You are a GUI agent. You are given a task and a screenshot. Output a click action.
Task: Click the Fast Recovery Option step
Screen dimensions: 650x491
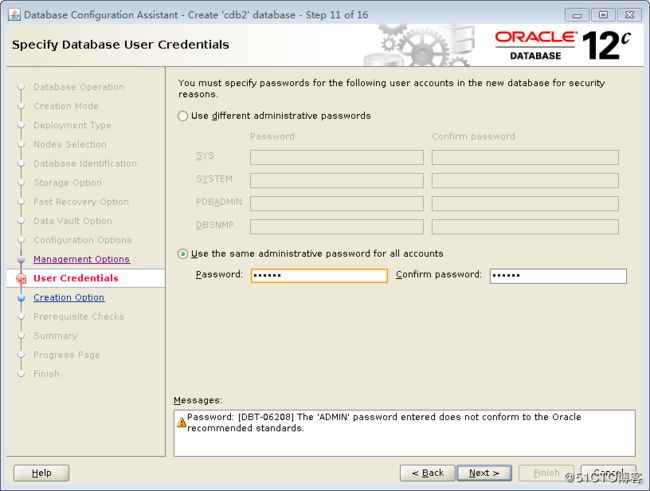81,202
